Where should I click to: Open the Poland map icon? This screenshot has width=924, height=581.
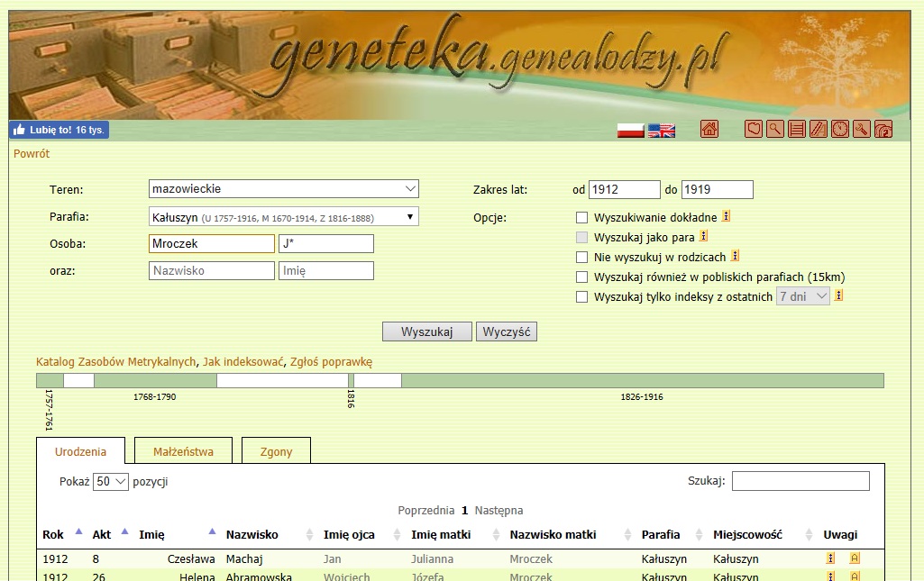tap(753, 130)
